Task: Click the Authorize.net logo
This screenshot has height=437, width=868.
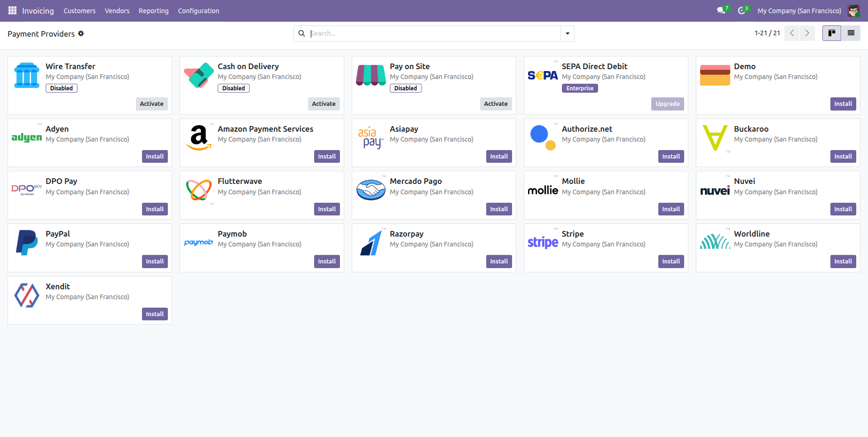Action: tap(543, 137)
